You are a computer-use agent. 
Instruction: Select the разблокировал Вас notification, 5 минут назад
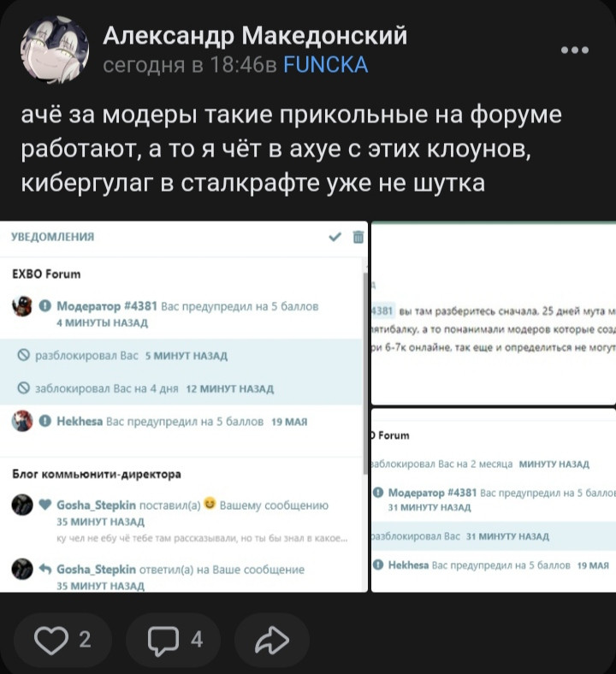(x=181, y=356)
